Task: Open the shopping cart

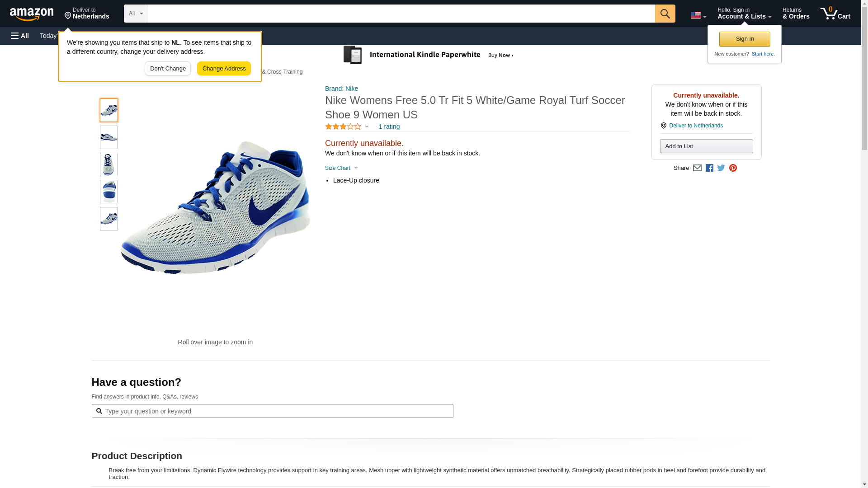Action: [x=835, y=14]
